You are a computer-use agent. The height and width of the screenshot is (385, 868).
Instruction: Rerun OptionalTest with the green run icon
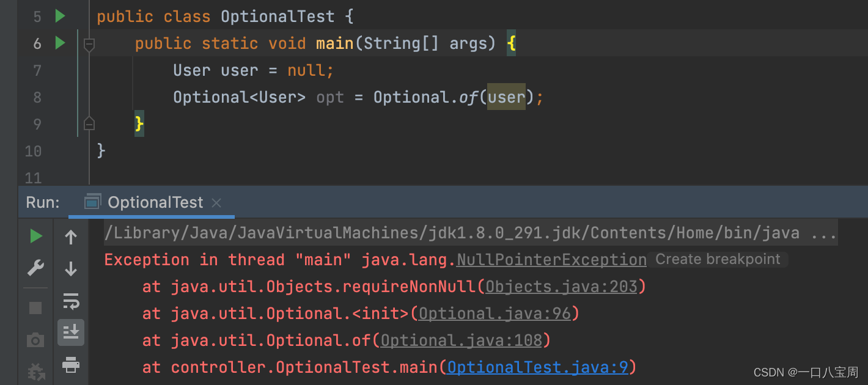[x=36, y=236]
